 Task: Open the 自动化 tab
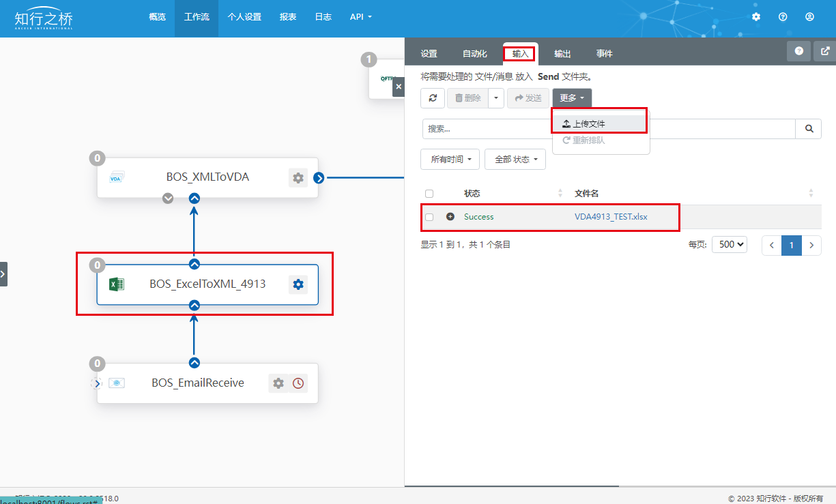[x=475, y=54]
